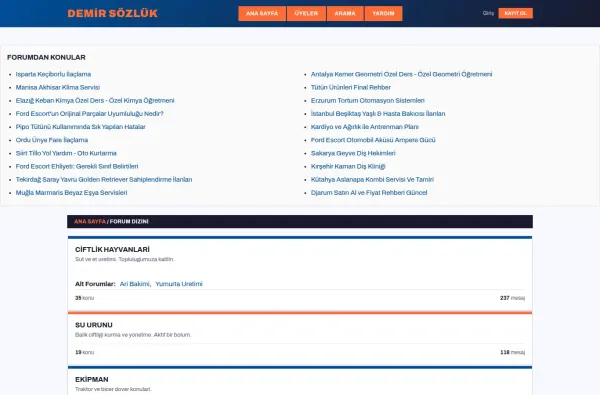The width and height of the screenshot is (600, 395).
Task: Open Pipo Tütünü Kullanımında Hatalar topic
Action: coord(80,127)
